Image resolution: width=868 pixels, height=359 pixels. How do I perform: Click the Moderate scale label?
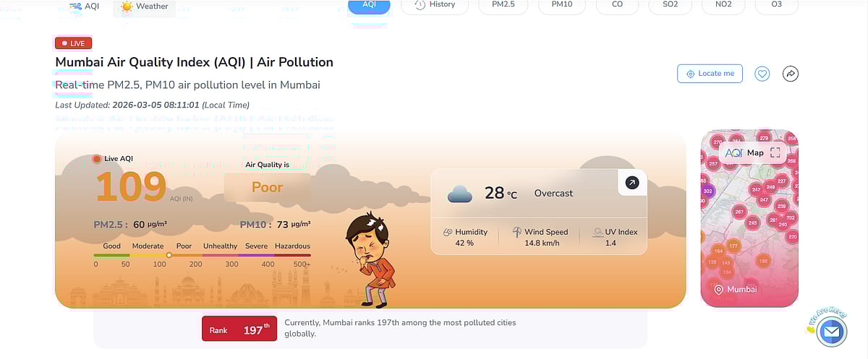148,246
